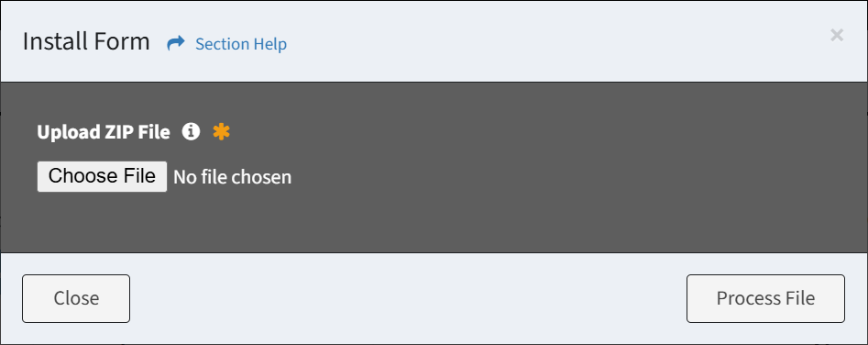Screen dimensions: 868x345
Task: Click the info icon next to Upload ZIP File
Action: click(x=191, y=131)
